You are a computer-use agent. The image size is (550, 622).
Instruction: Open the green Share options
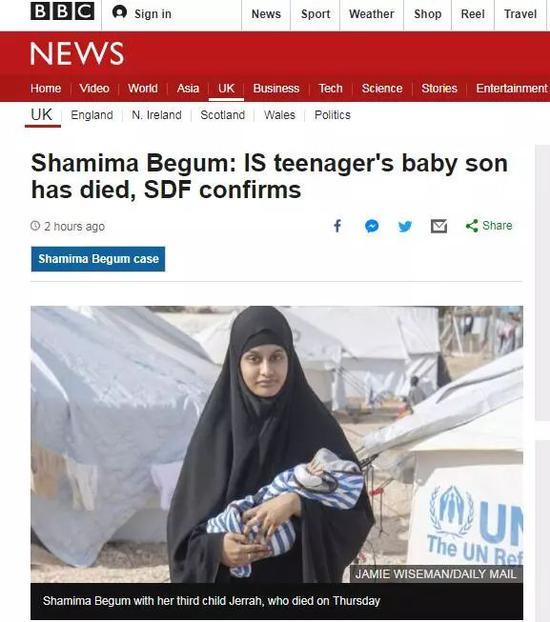[489, 226]
